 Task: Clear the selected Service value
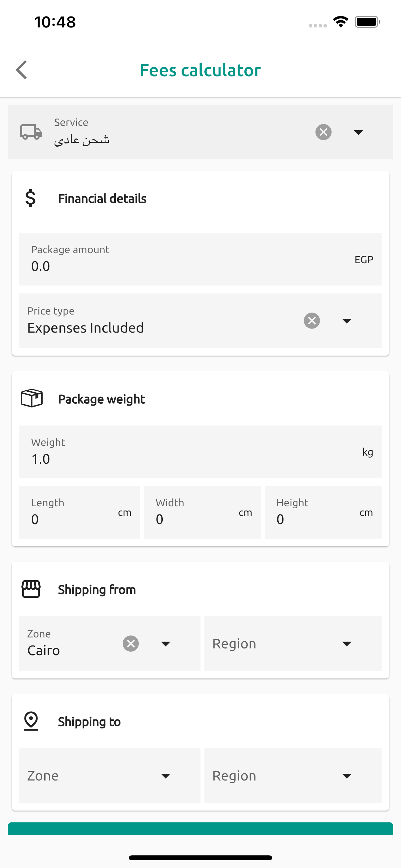[x=323, y=132]
